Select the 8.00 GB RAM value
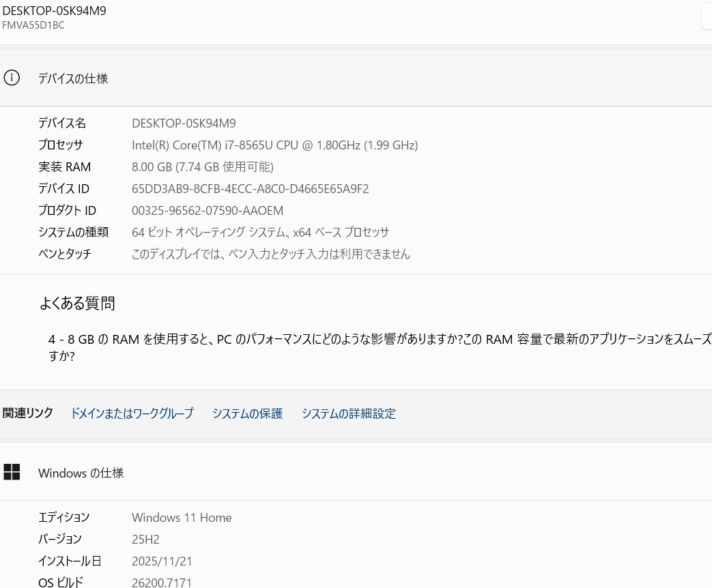712x588 pixels. pyautogui.click(x=203, y=167)
